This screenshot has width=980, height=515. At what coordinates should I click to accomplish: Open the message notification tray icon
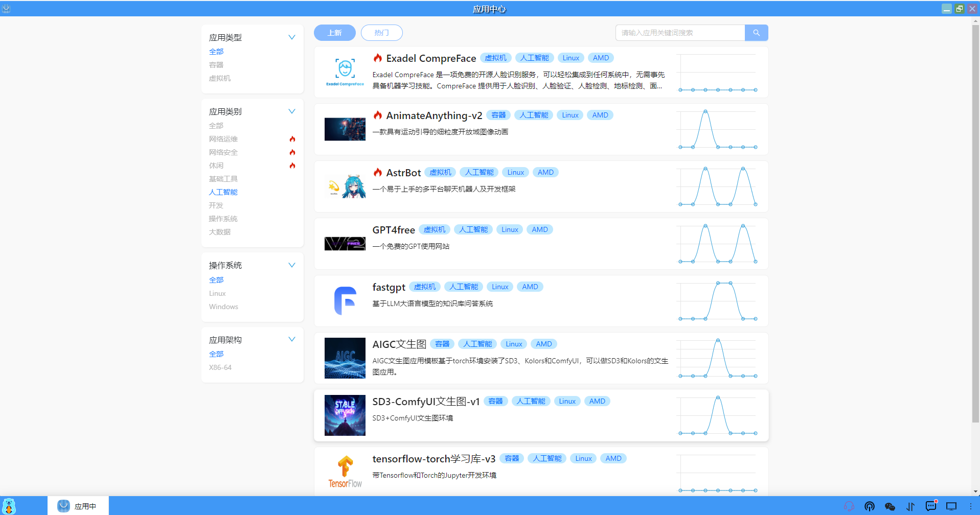click(x=931, y=506)
